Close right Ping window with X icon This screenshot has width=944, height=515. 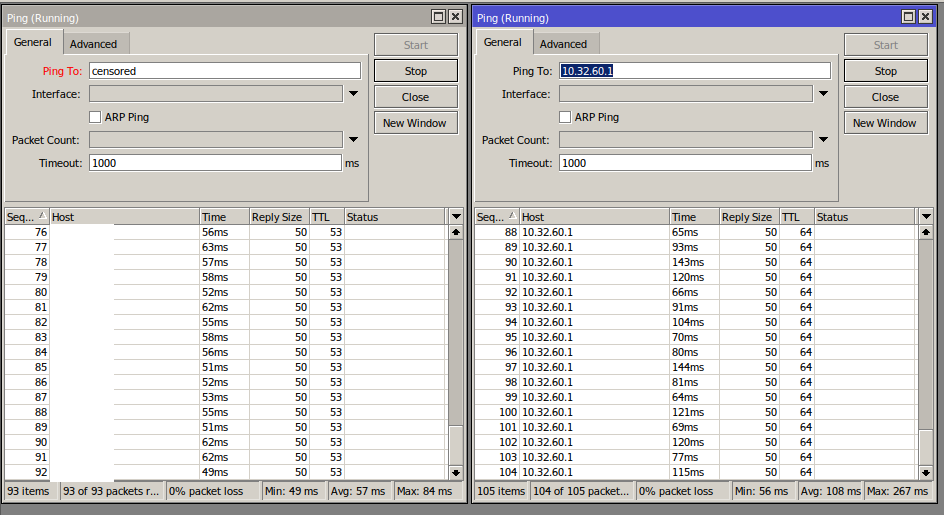(x=926, y=17)
